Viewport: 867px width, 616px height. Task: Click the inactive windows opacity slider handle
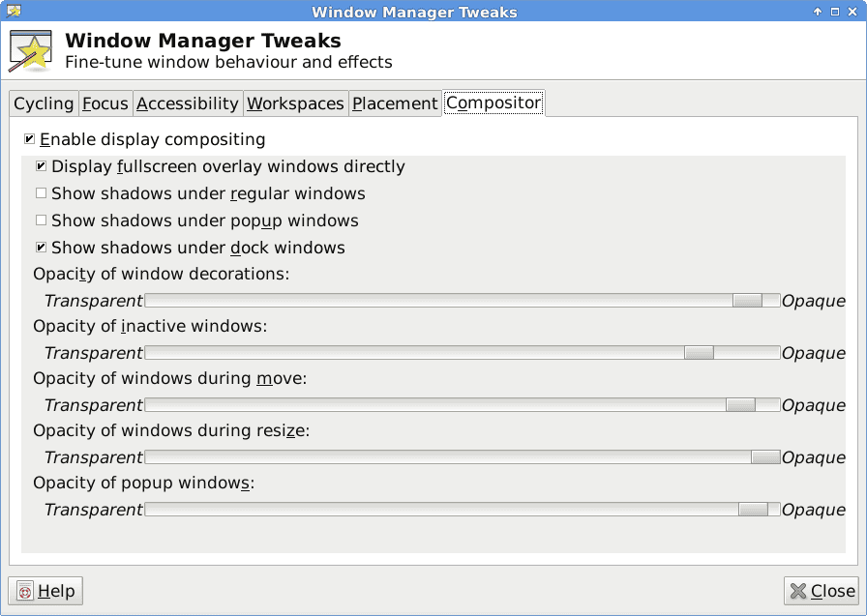tap(699, 352)
